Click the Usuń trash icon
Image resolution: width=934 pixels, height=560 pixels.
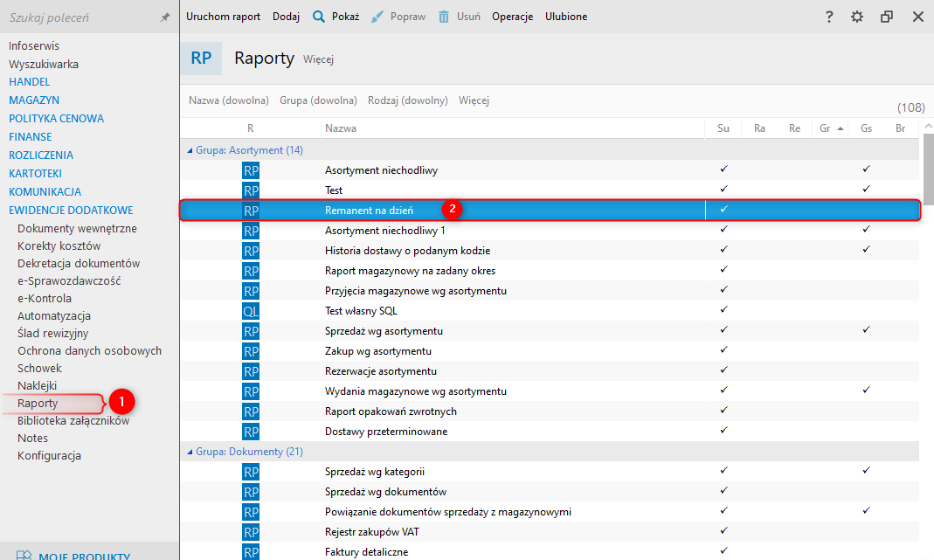[x=444, y=17]
